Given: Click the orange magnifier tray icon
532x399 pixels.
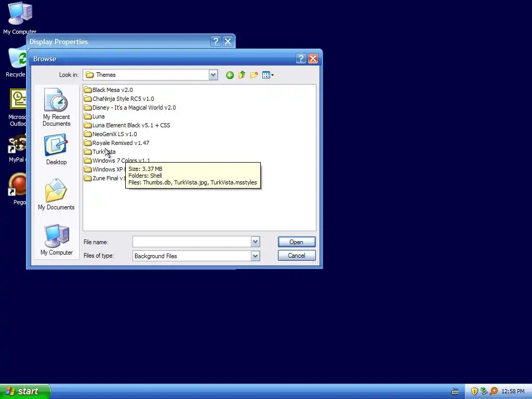Looking at the screenshot, I should pos(494,391).
